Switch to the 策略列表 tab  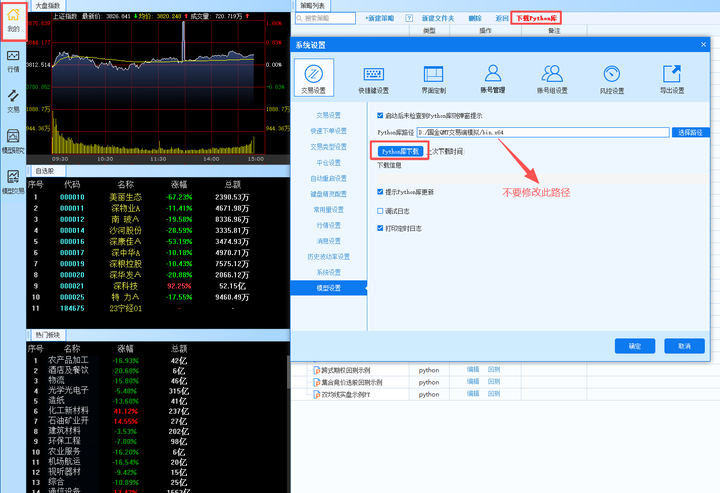pyautogui.click(x=312, y=6)
